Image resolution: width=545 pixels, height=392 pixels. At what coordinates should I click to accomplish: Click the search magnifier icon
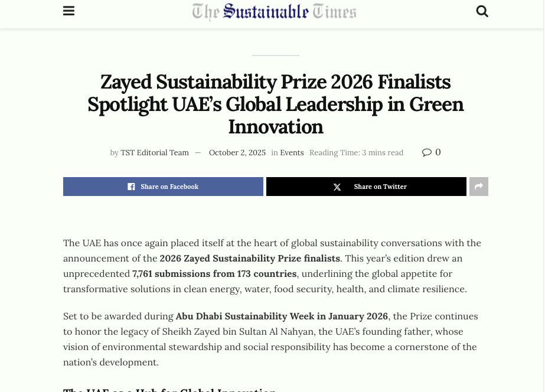coord(482,11)
